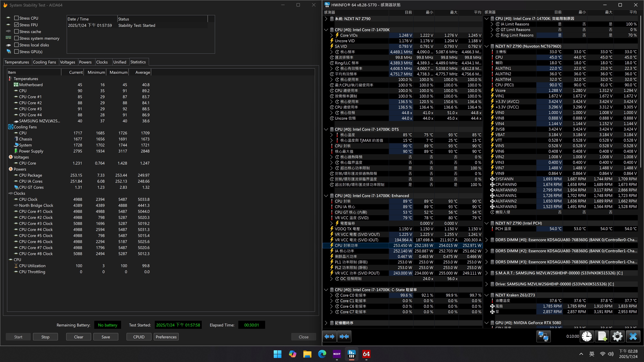Screen dimensions: 644x362
Task: Click taskbar clock showing 02:28
Action: click(628, 354)
